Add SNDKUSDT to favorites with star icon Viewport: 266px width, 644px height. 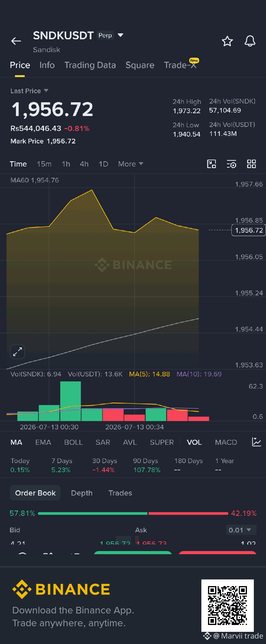227,41
